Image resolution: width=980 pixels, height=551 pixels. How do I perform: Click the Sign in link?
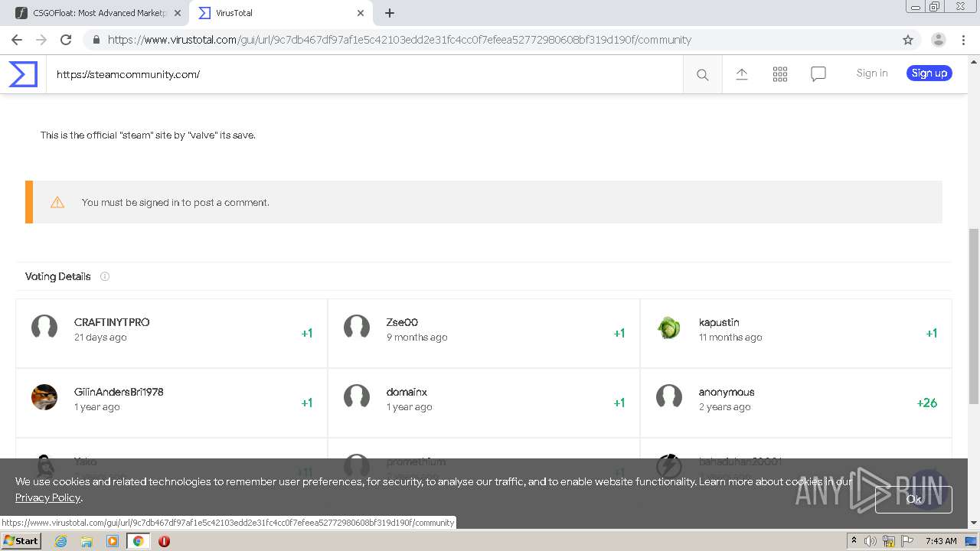click(x=872, y=73)
